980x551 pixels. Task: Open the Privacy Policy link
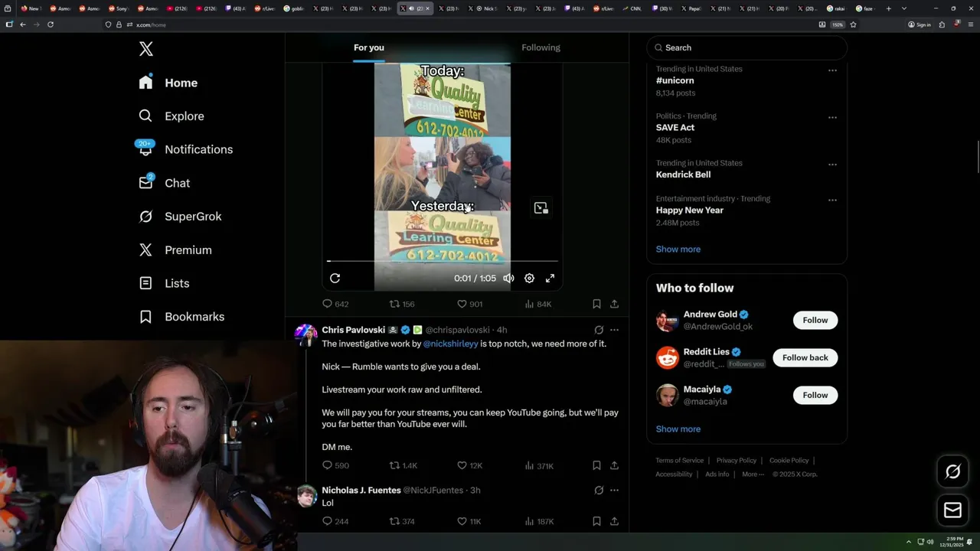[736, 461]
